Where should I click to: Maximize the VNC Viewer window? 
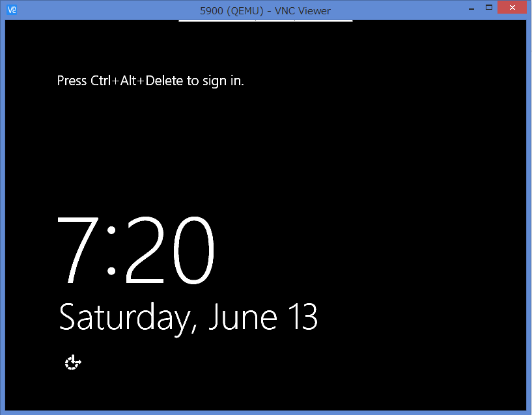pyautogui.click(x=489, y=7)
